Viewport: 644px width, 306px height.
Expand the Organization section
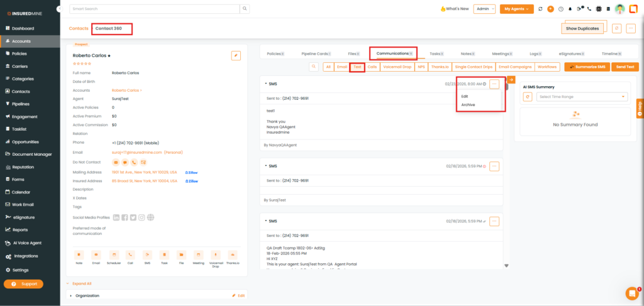coord(71,295)
